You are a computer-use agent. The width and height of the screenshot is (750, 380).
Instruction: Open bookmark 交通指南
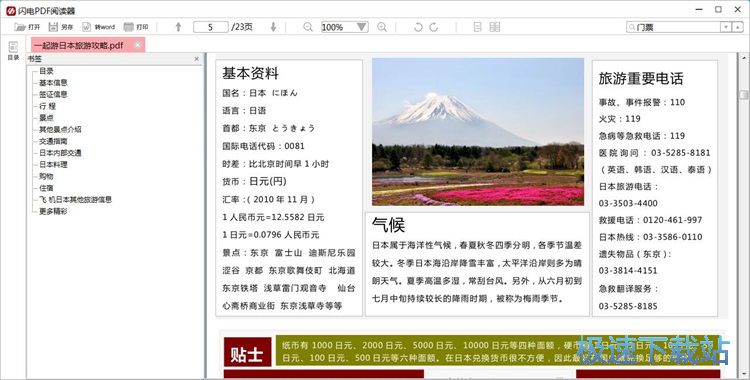click(x=53, y=141)
